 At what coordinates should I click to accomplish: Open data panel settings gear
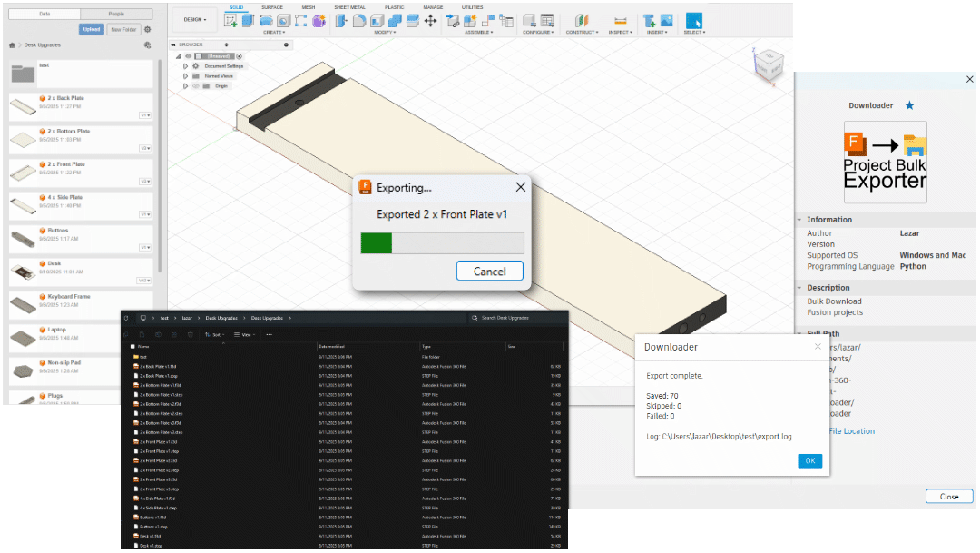coord(148,29)
